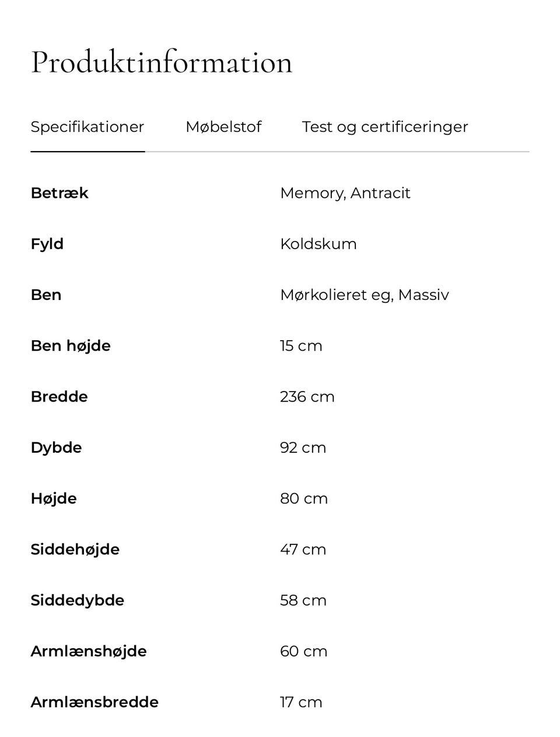Click the Armlænsbredde label

point(94,702)
